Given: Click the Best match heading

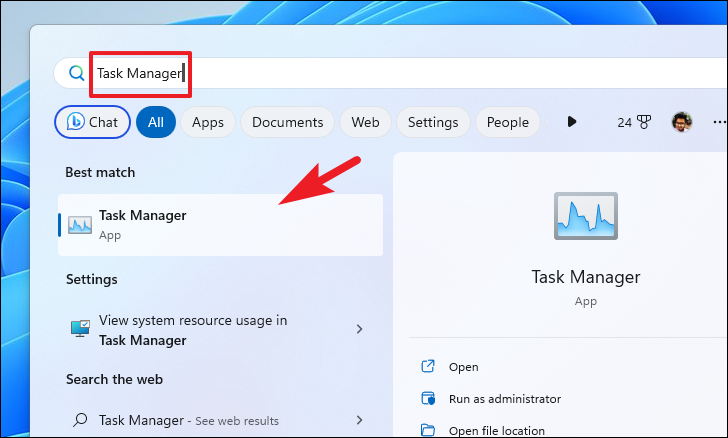Looking at the screenshot, I should click(x=100, y=172).
